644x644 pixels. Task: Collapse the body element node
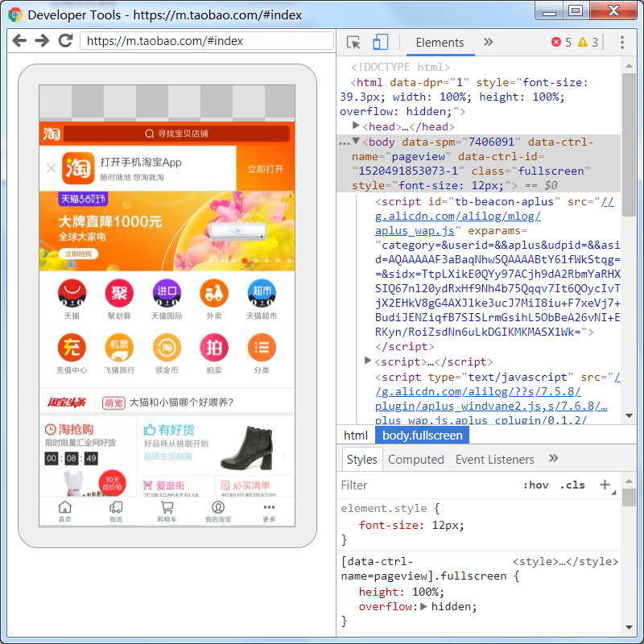click(356, 142)
